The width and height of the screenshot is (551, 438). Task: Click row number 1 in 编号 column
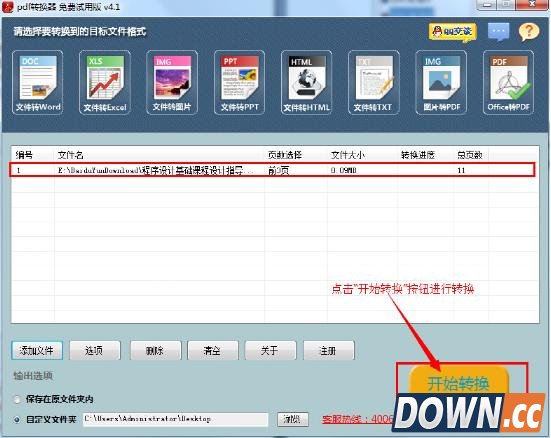[x=18, y=170]
